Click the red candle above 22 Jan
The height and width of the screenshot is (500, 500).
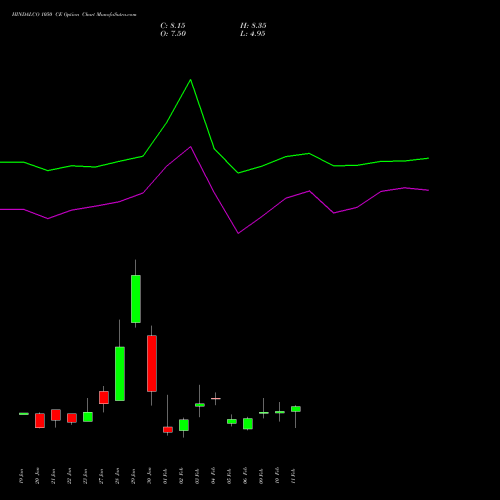point(72,418)
